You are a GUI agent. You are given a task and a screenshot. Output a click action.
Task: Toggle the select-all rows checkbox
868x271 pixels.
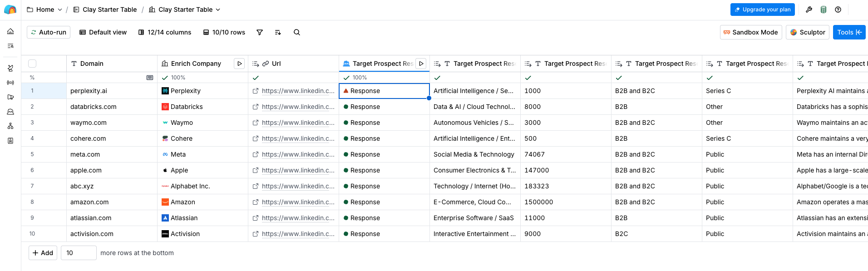[32, 64]
